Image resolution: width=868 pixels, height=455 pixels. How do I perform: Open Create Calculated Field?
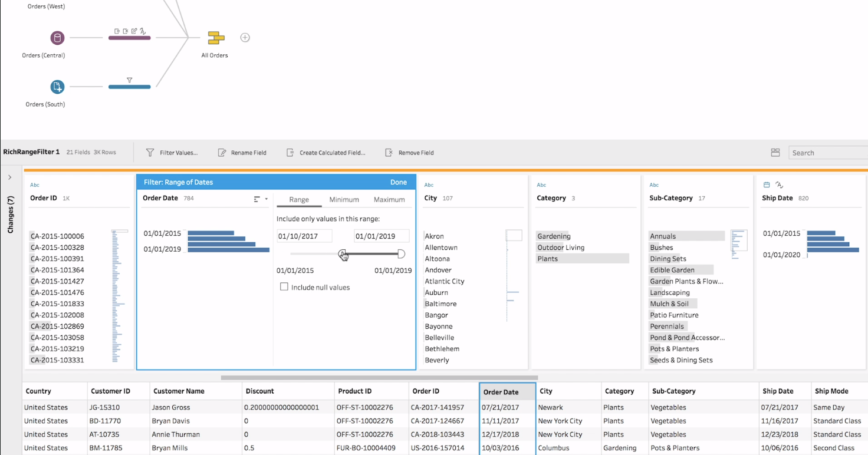290,153
